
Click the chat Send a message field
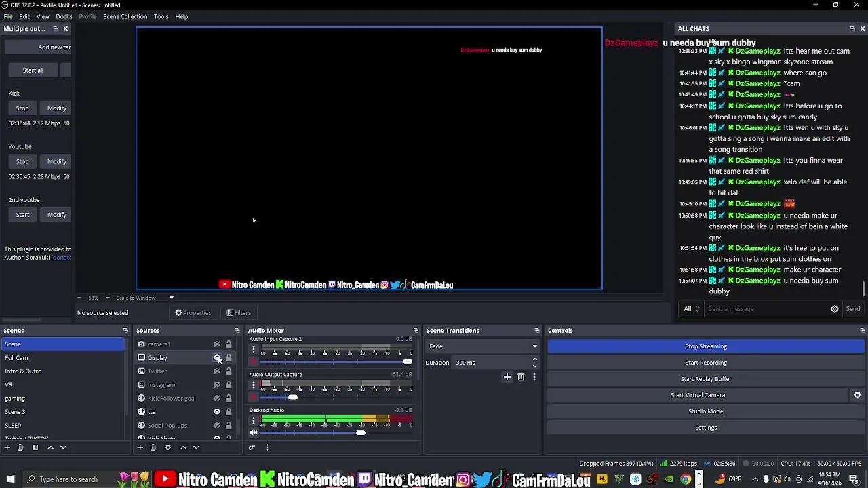coord(766,309)
